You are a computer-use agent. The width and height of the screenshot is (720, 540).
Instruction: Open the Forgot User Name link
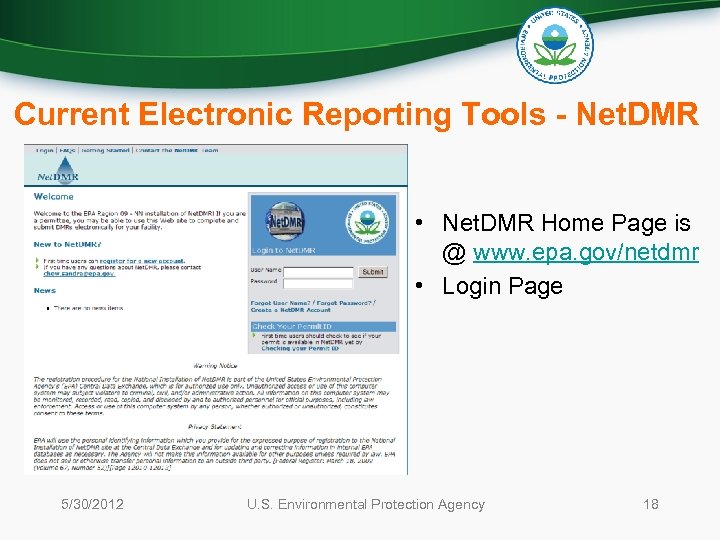click(x=280, y=303)
